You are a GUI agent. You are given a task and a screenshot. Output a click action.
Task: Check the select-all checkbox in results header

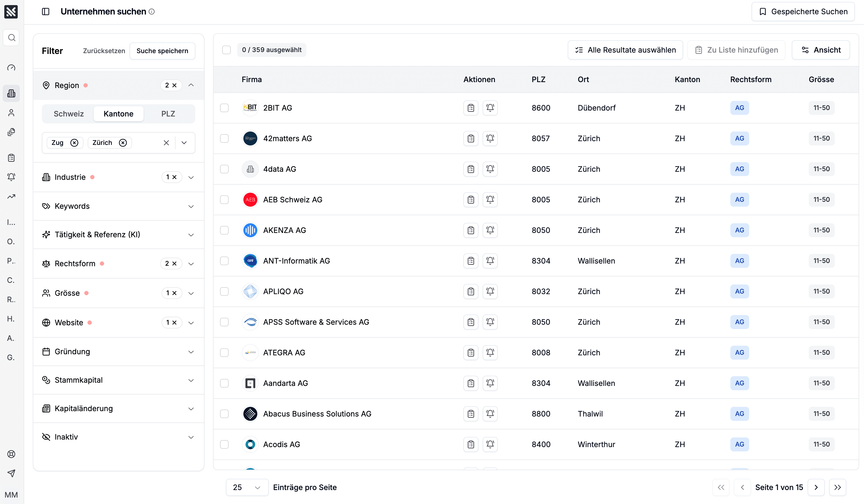click(226, 50)
